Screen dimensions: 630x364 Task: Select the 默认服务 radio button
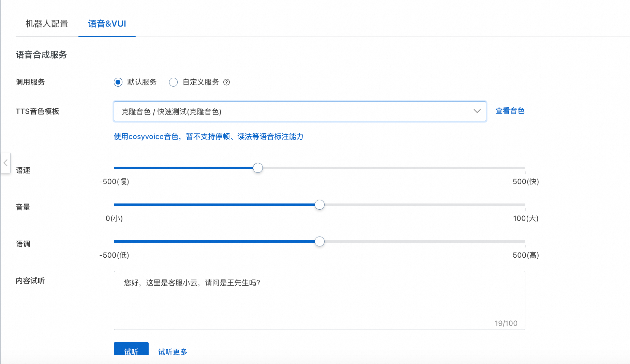click(118, 82)
